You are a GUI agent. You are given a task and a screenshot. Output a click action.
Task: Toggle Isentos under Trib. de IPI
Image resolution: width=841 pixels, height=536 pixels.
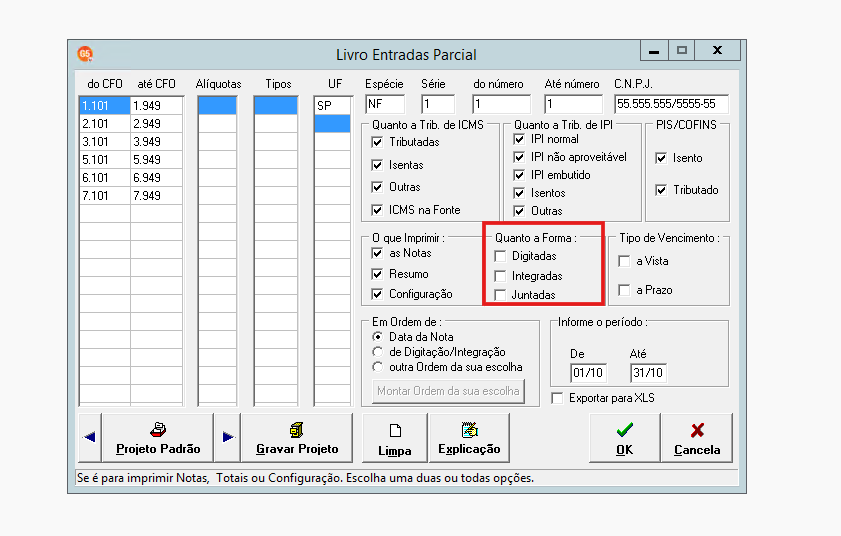coord(519,193)
